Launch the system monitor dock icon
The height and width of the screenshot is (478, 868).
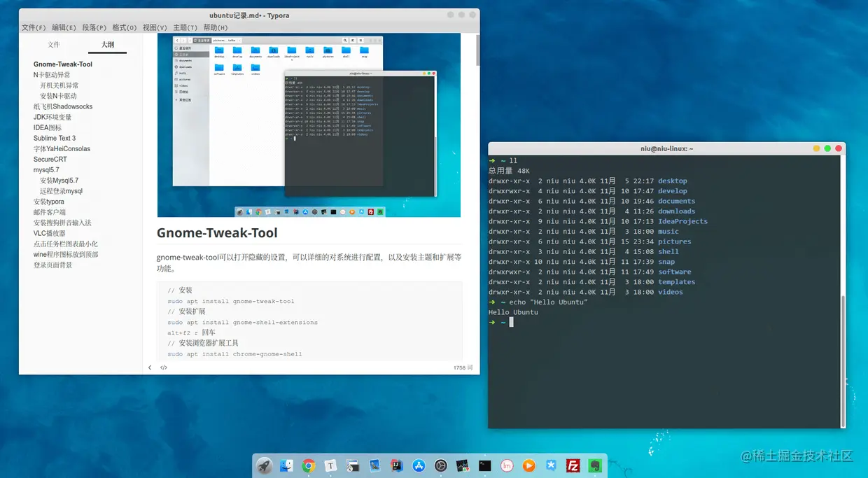(x=462, y=465)
